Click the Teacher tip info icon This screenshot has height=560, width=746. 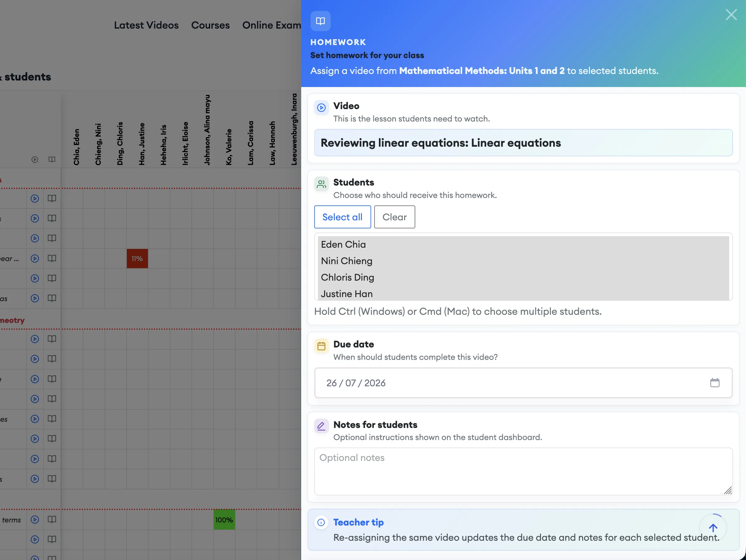[x=321, y=523]
